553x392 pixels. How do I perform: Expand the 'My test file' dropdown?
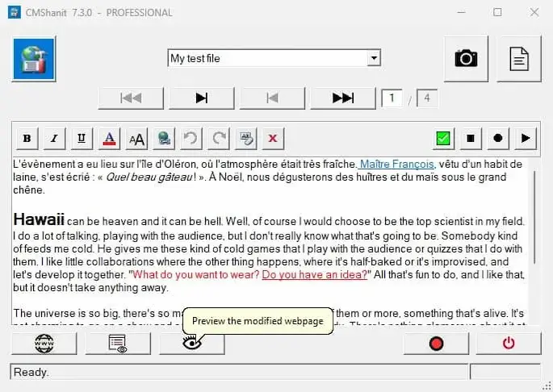pyautogui.click(x=374, y=58)
